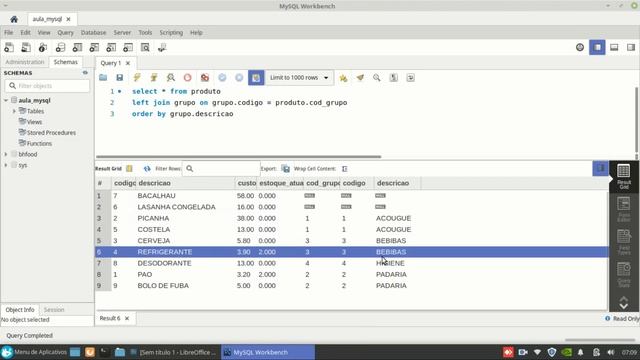Switch to the Administration tab

tap(24, 62)
